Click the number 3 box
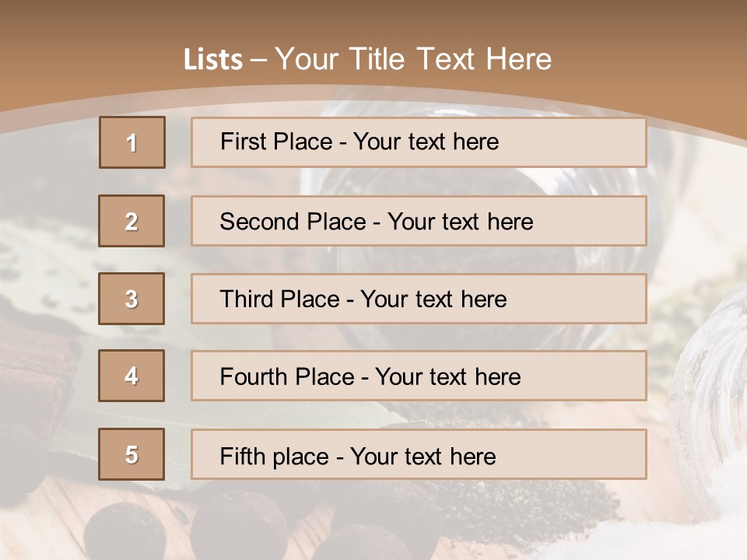747x560 pixels. [x=132, y=299]
